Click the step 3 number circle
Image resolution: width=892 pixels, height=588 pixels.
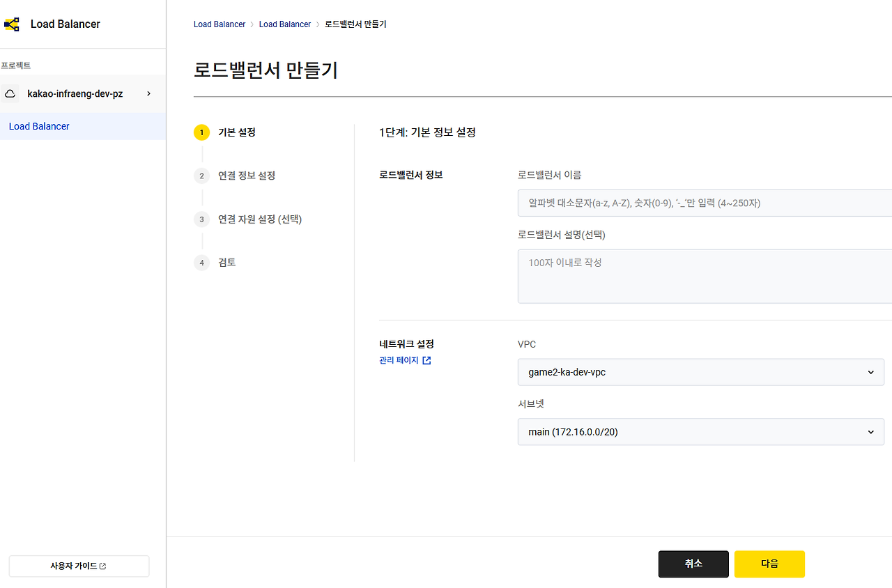point(201,219)
